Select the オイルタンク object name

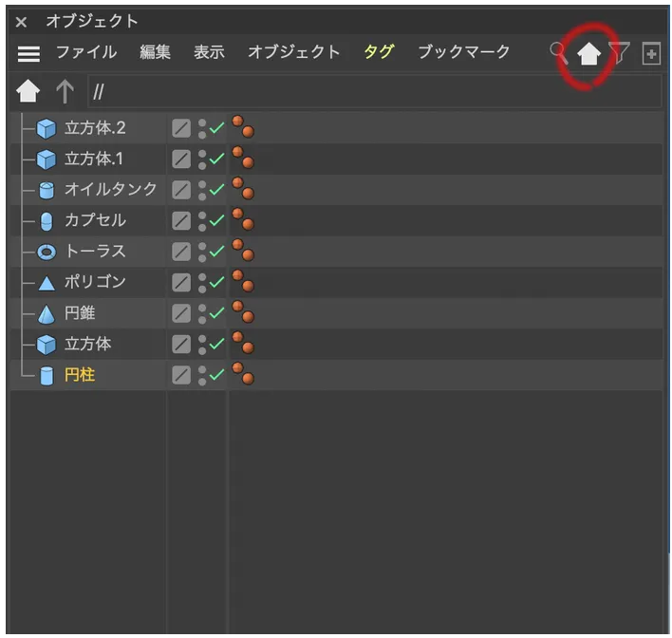point(110,190)
